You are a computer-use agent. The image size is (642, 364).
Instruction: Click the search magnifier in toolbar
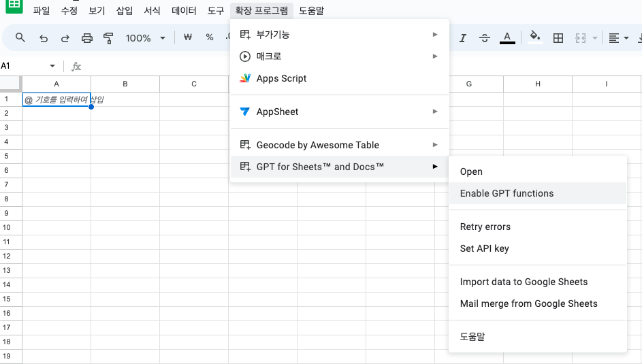tap(20, 38)
